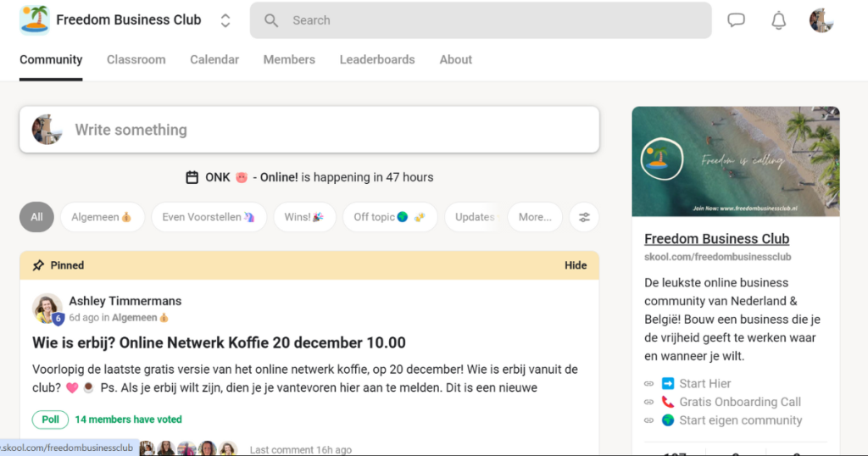Image resolution: width=868 pixels, height=456 pixels.
Task: Click the pin icon in Pinned bar
Action: click(x=38, y=265)
